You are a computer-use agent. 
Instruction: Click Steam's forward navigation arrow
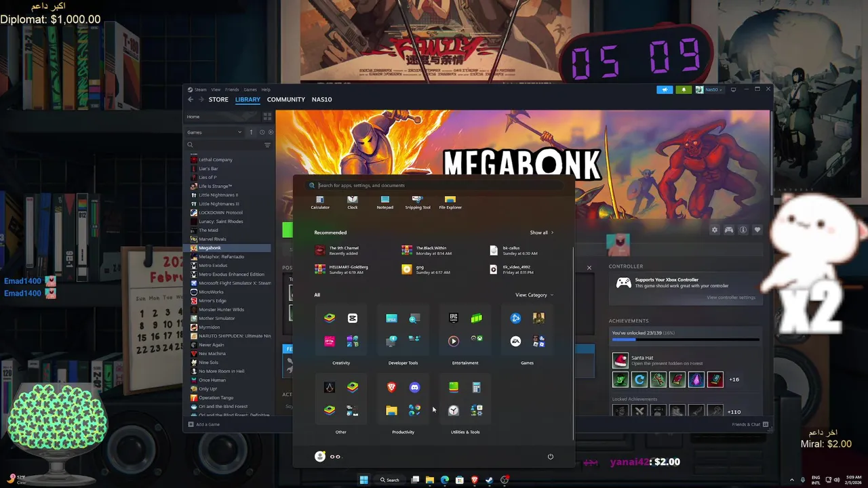pyautogui.click(x=201, y=100)
